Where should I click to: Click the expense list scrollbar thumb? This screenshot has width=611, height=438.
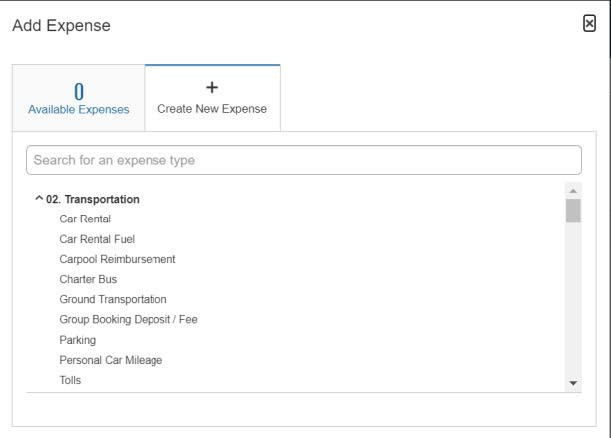[573, 210]
